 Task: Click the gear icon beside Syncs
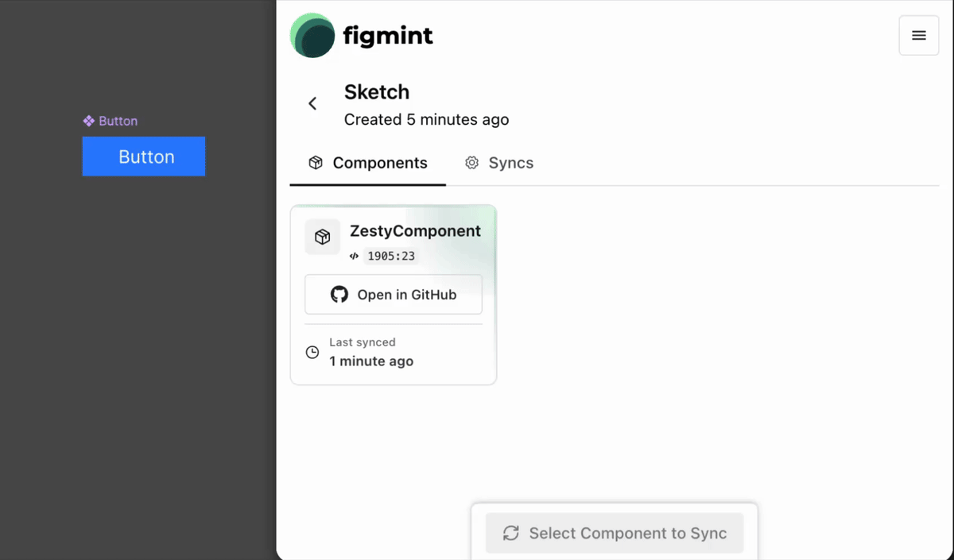[472, 163]
